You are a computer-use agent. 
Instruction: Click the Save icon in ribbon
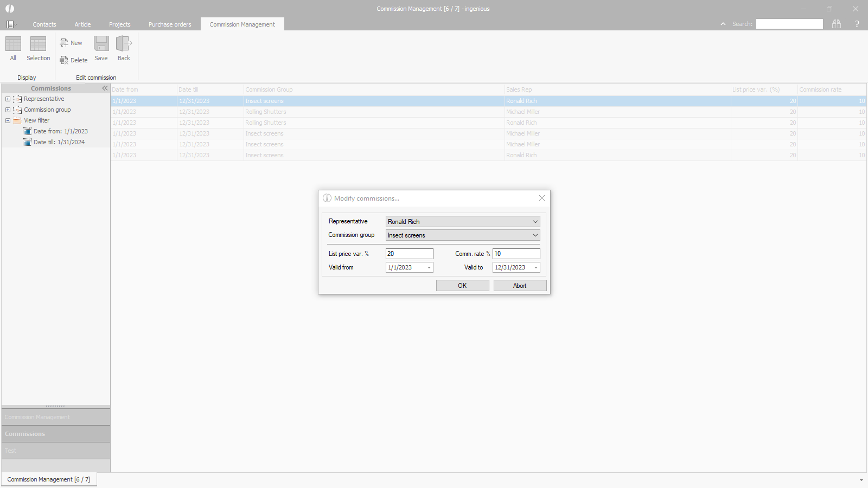[x=101, y=44]
